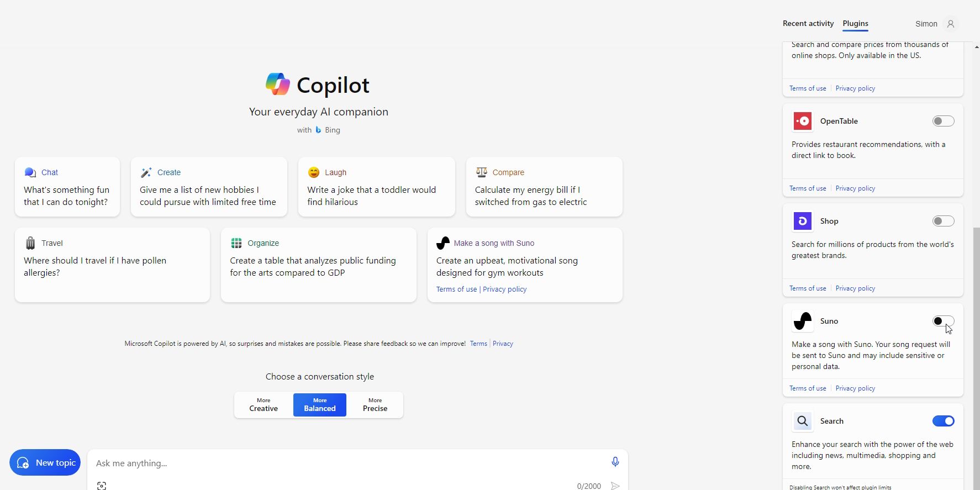Disable the Search plugin

[943, 420]
